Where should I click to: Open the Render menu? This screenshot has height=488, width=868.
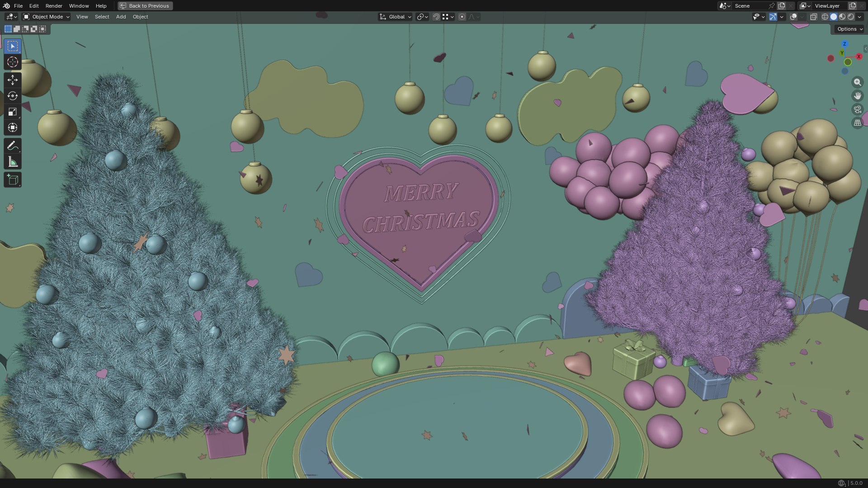(54, 6)
